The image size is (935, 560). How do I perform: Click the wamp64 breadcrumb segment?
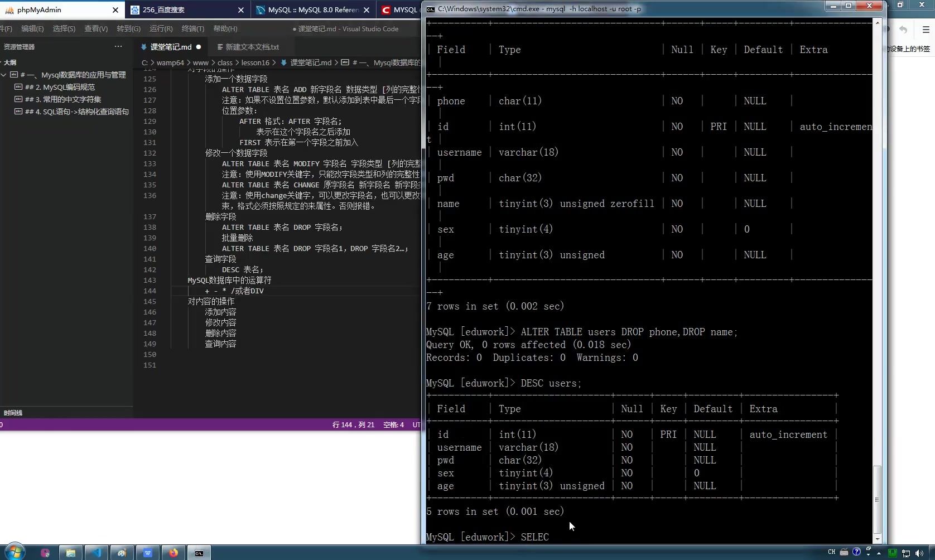point(170,62)
